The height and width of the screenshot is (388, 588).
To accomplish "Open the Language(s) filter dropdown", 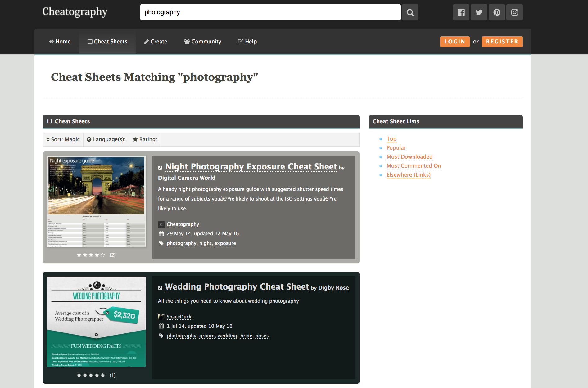I will click(106, 139).
